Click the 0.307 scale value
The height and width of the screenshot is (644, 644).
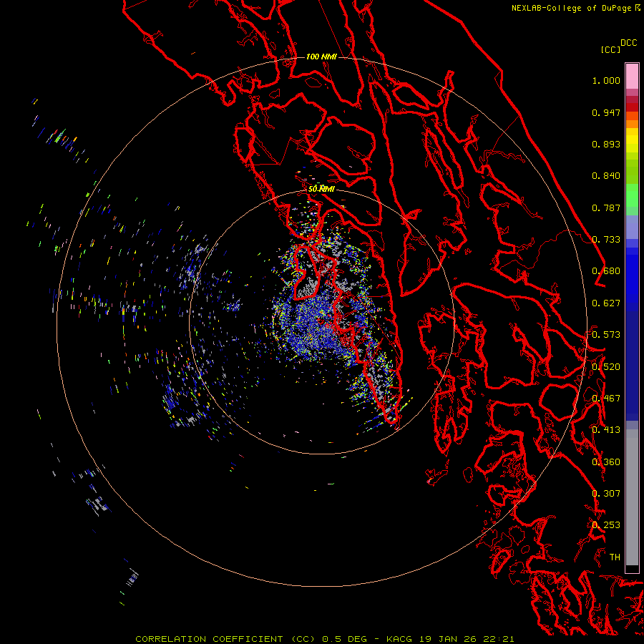point(606,494)
